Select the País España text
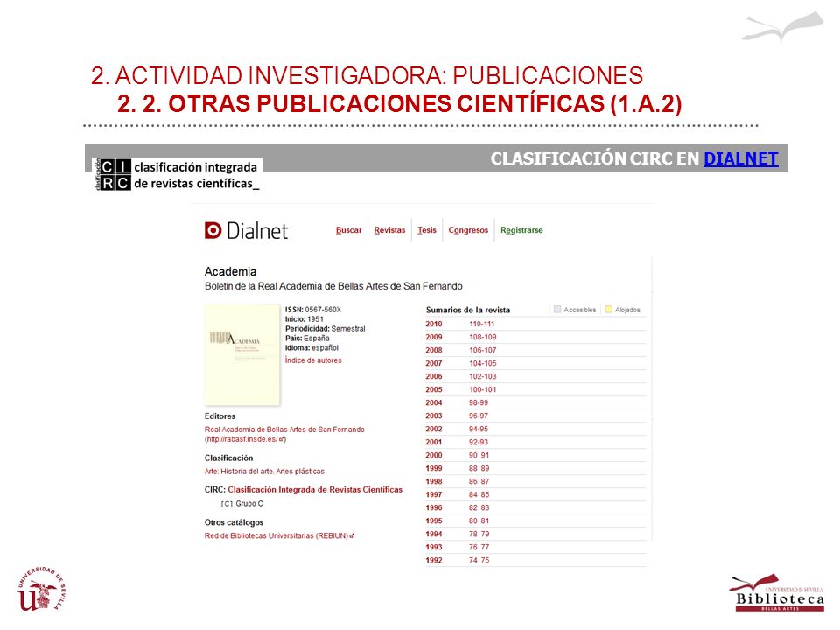This screenshot has width=840, height=630. coord(307,339)
